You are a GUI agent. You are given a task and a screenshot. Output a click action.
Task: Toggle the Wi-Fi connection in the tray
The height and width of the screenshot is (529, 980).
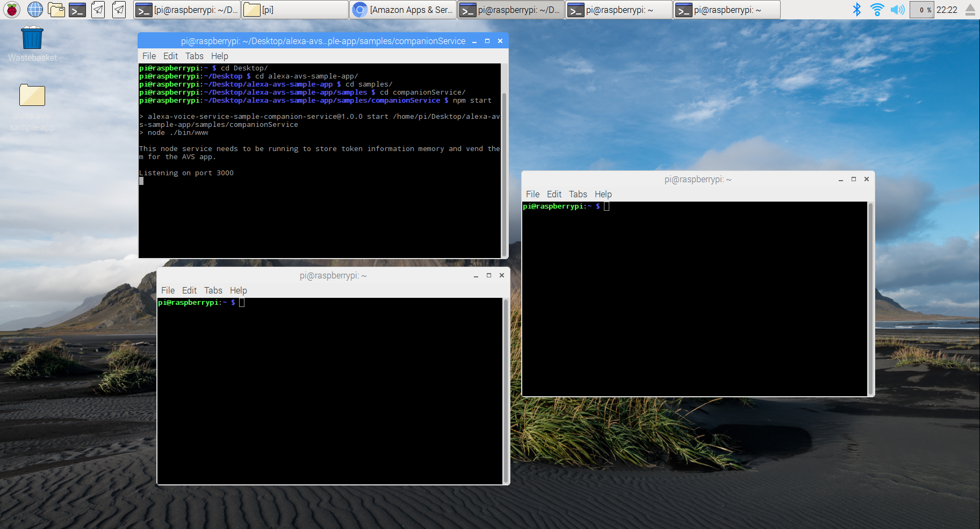click(877, 9)
